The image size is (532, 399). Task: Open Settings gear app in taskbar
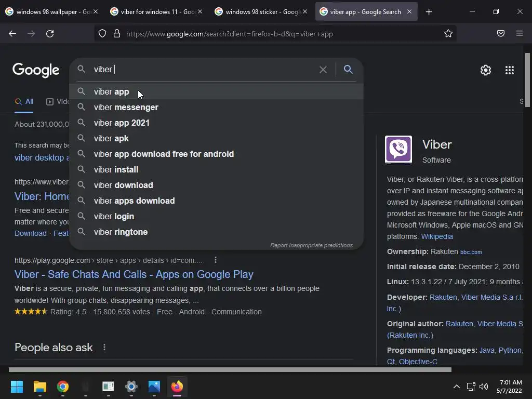[131, 387]
